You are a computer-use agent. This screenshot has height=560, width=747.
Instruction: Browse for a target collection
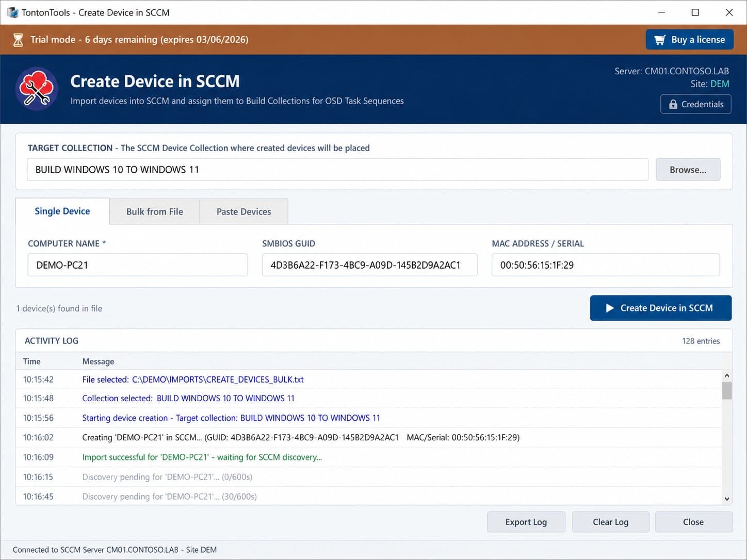(688, 170)
